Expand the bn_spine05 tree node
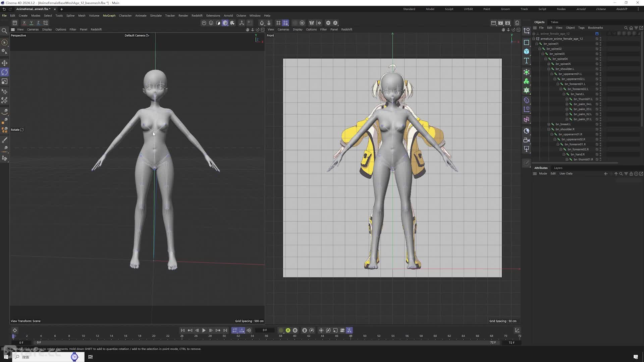644x362 pixels. tap(549, 64)
